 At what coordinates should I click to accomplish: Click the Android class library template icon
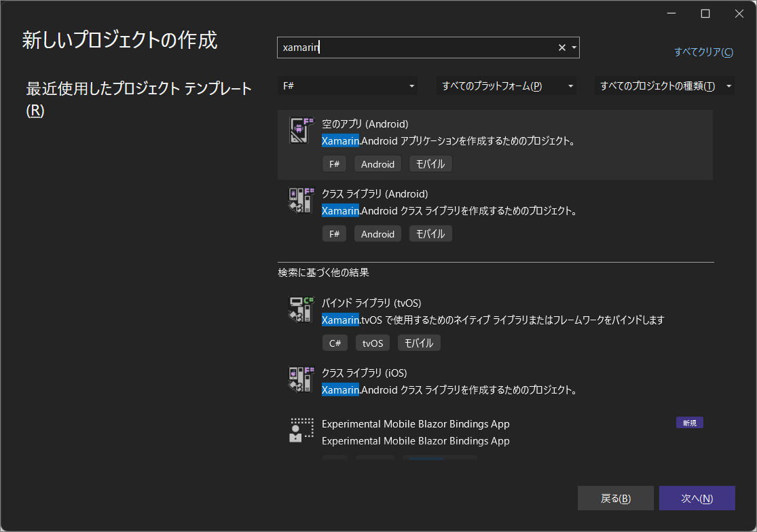[x=301, y=200]
